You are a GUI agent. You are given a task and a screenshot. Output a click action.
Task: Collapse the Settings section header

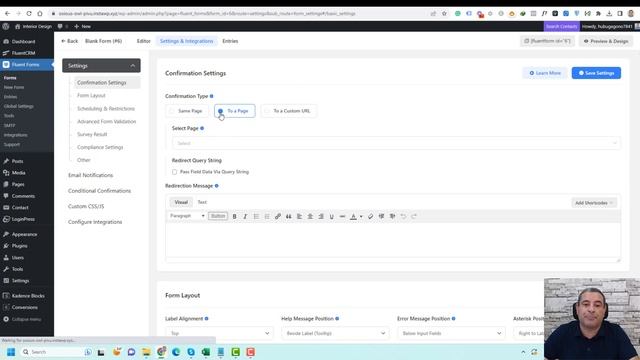(x=101, y=66)
